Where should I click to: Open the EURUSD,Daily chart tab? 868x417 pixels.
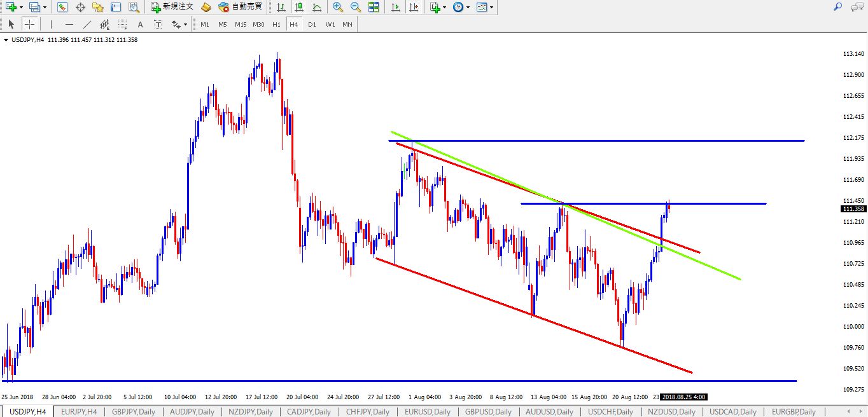428,412
